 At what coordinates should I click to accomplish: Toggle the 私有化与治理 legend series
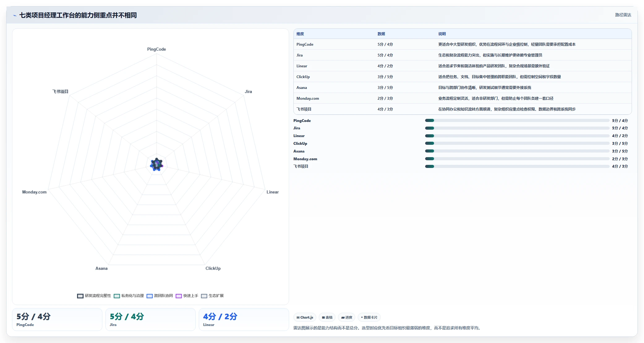click(129, 296)
